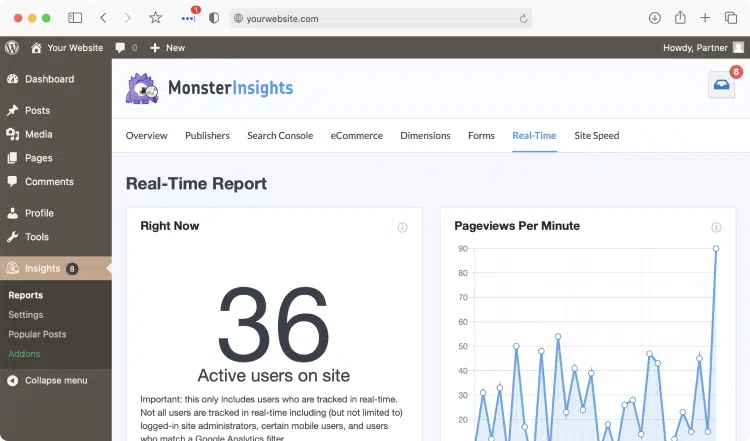This screenshot has height=441, width=750.
Task: Switch to the Site Speed tab
Action: coord(596,136)
